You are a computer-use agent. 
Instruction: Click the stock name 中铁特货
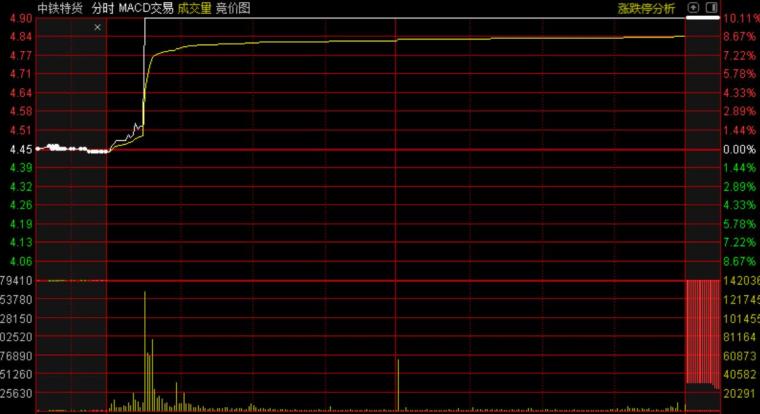pos(60,8)
